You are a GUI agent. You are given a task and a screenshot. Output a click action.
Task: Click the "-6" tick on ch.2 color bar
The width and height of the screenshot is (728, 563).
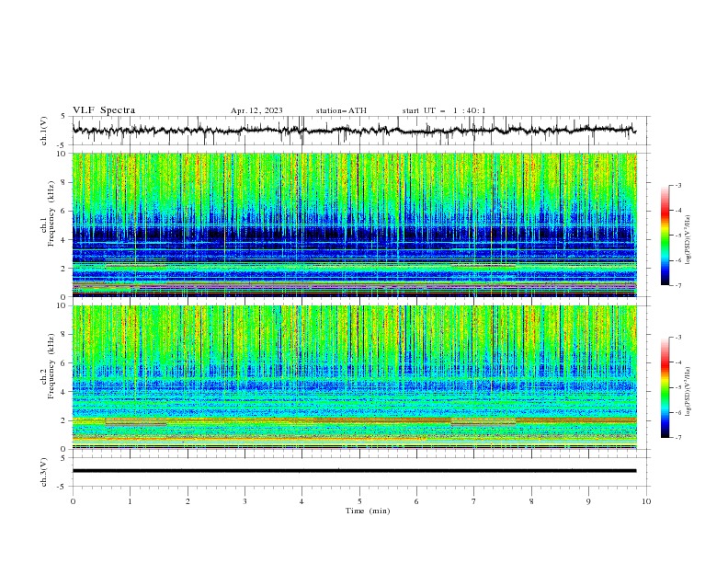tap(678, 412)
